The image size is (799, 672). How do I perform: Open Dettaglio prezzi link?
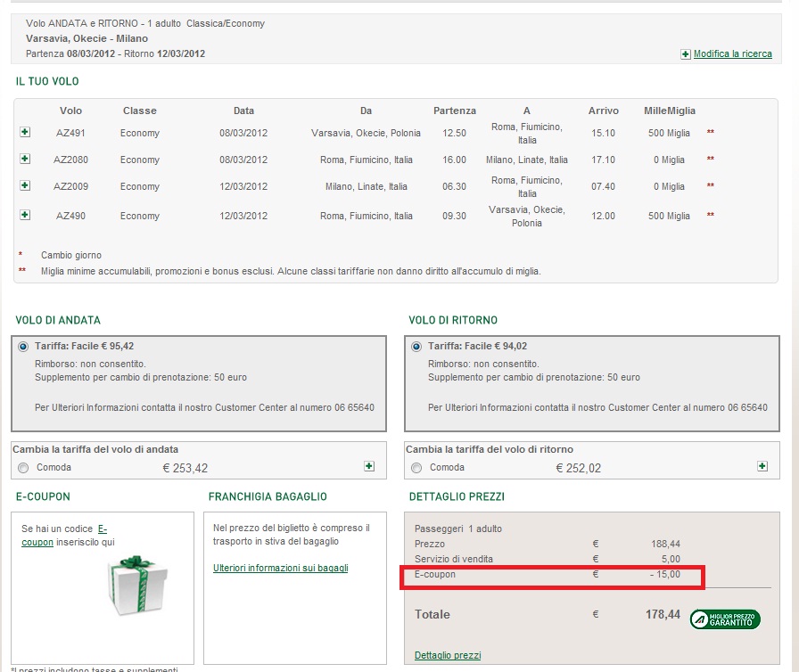point(448,656)
